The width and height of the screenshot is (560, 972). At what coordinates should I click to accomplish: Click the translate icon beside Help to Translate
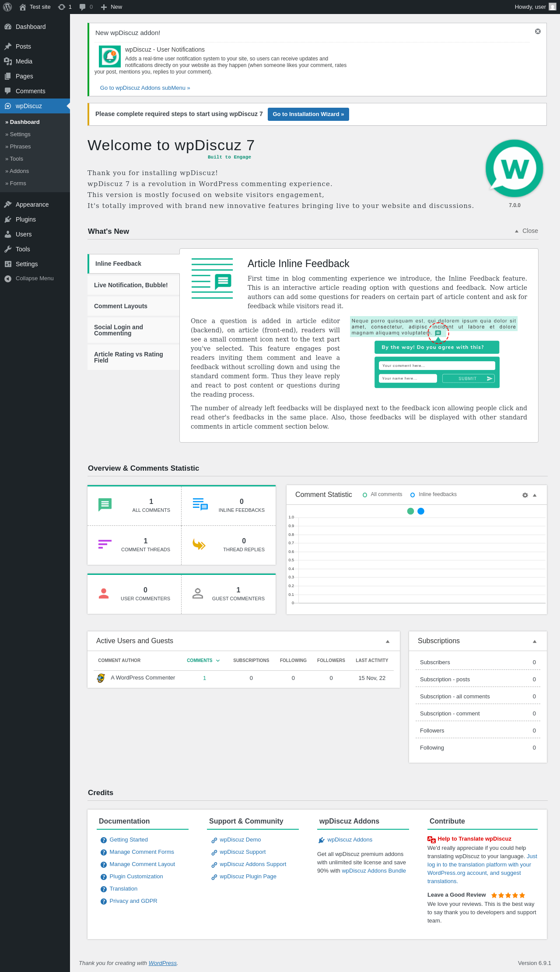click(431, 839)
